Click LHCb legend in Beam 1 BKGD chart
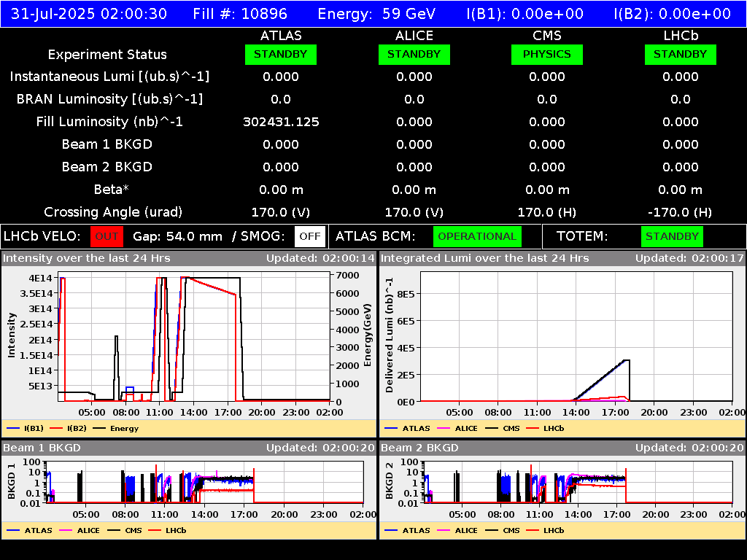 coord(167,530)
